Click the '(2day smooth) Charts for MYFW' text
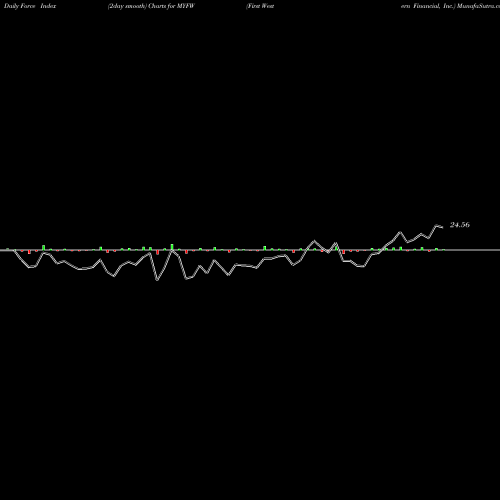The image size is (500, 500). click(x=151, y=6)
